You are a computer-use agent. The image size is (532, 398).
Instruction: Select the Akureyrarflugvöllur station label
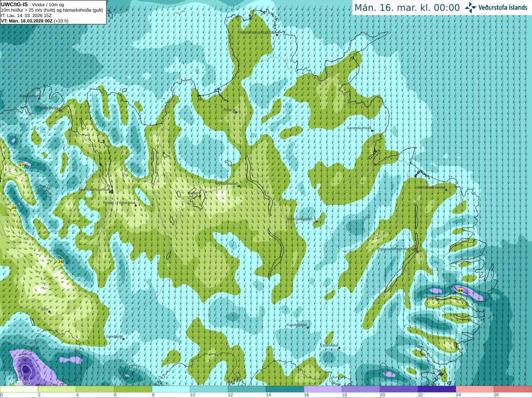pos(94,189)
